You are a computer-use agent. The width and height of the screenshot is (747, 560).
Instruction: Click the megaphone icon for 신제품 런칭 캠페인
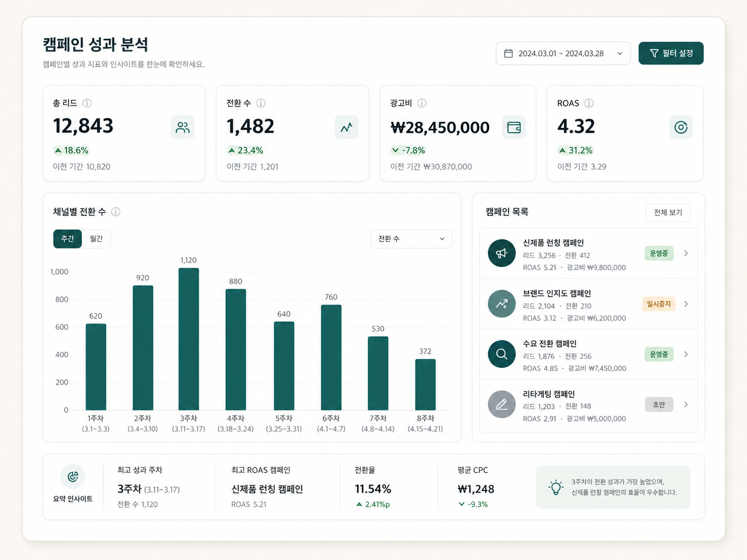coord(501,253)
